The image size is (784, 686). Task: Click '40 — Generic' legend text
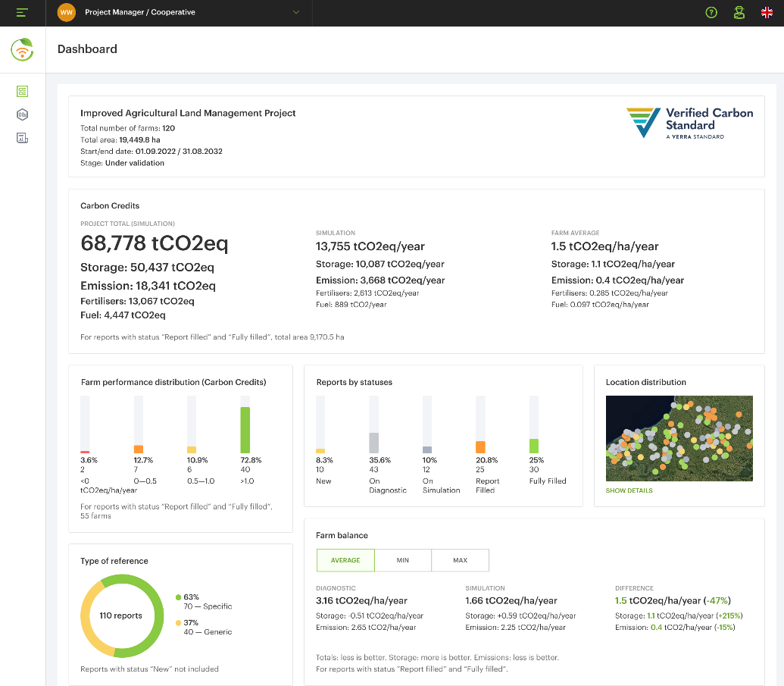pyautogui.click(x=208, y=632)
